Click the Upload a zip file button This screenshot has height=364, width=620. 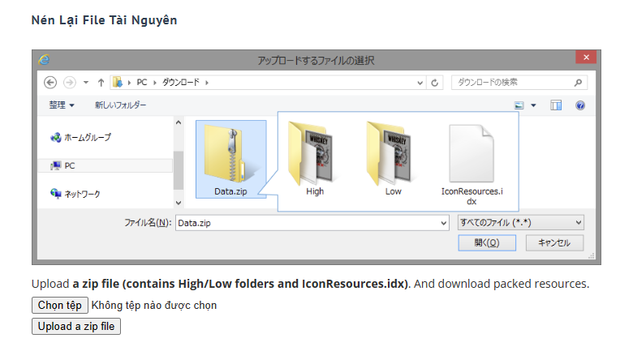pyautogui.click(x=76, y=327)
